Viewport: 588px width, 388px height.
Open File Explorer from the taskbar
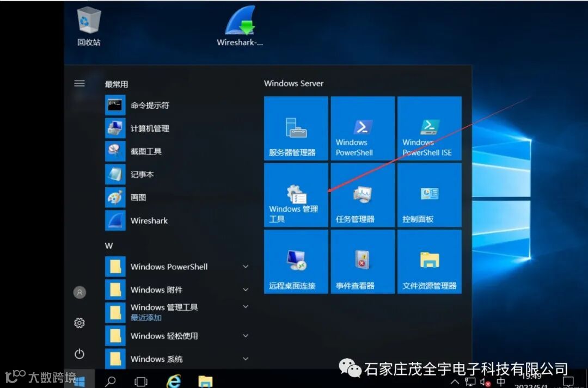(205, 381)
